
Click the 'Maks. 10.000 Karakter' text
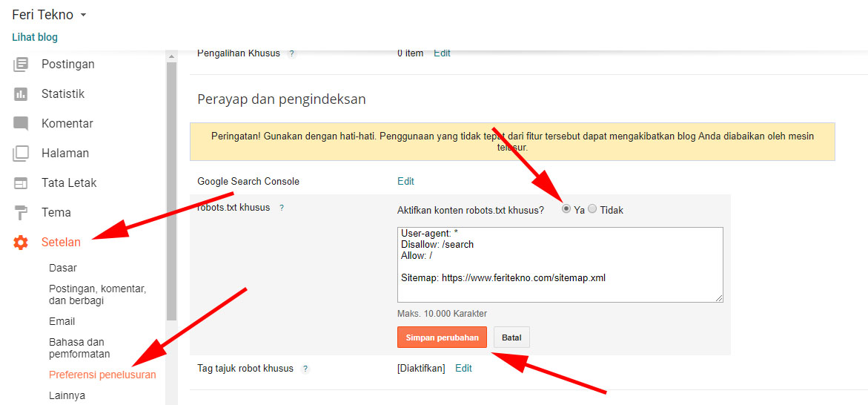[x=443, y=313]
